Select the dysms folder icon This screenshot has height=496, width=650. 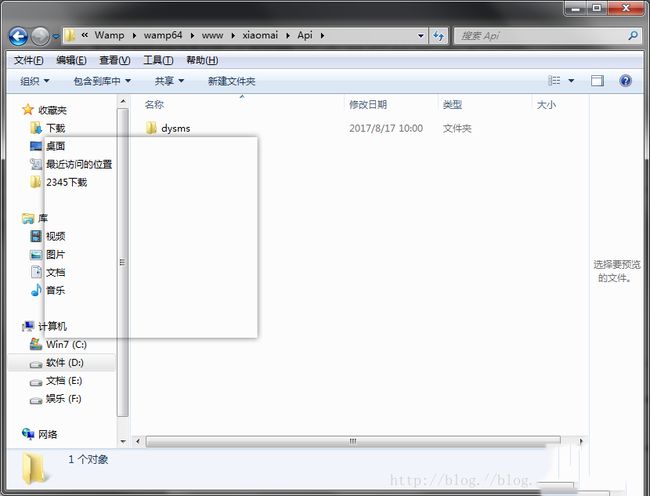151,128
